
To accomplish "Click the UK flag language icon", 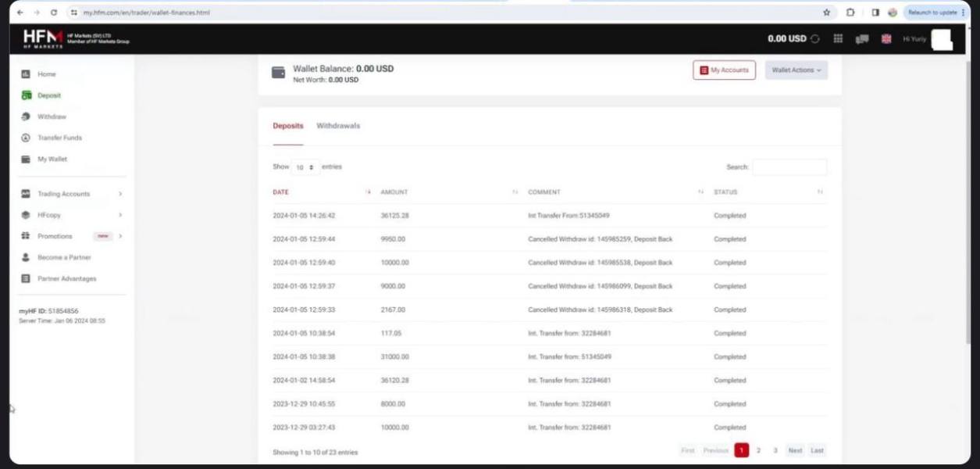I will point(886,38).
